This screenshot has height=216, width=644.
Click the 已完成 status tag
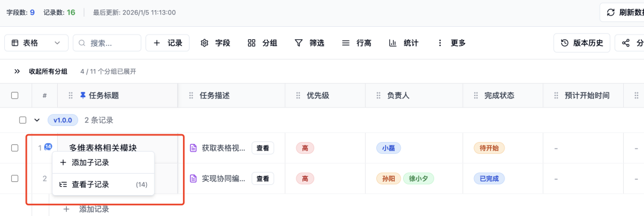489,178
